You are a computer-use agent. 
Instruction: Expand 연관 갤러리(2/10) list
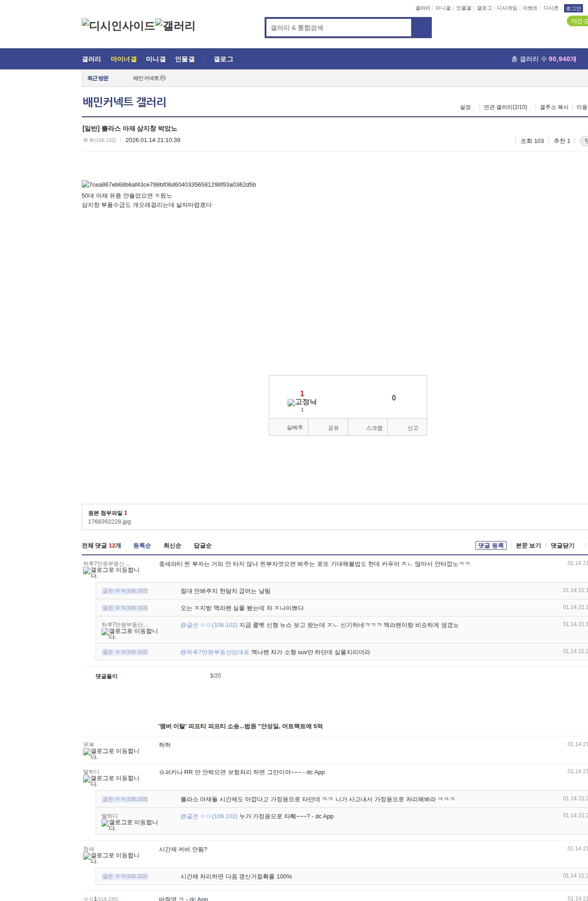coord(505,107)
